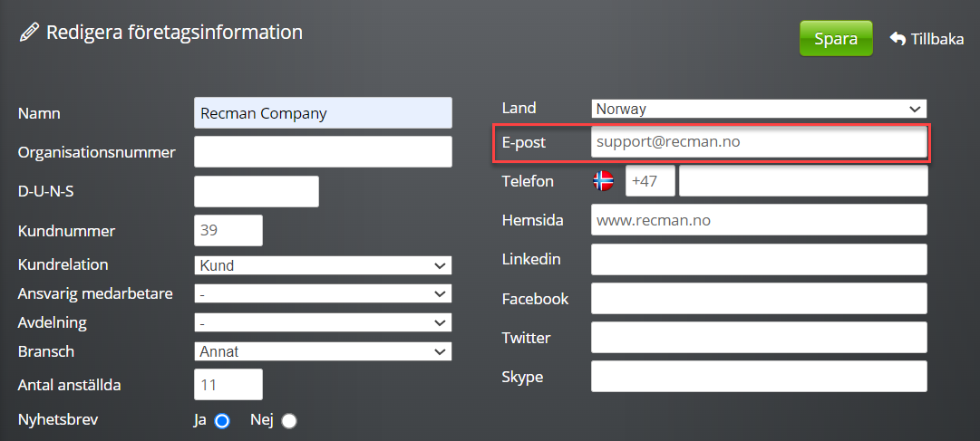The height and width of the screenshot is (441, 980).
Task: Open the Land country dropdown
Action: pyautogui.click(x=759, y=109)
